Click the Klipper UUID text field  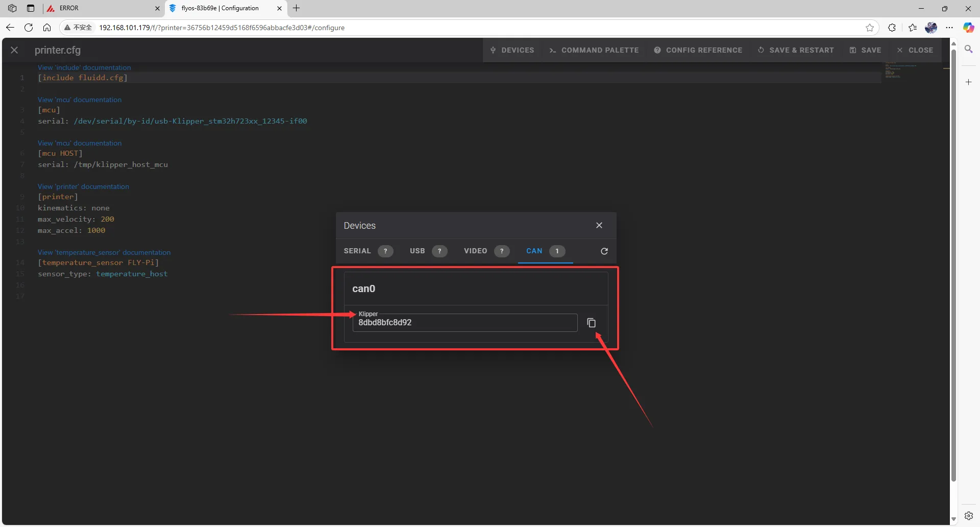click(464, 323)
